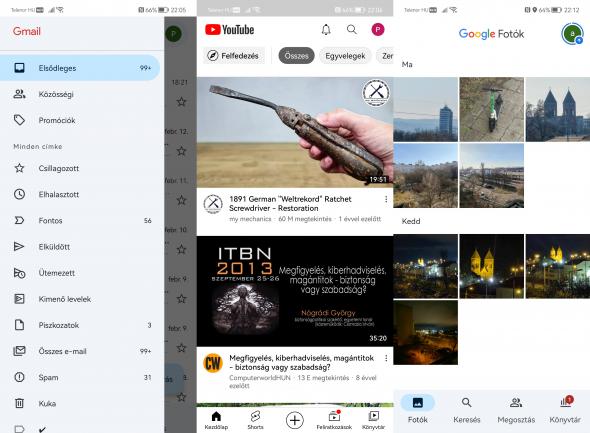Click the Kimenő levelek outbox icon
This screenshot has height=433, width=590.
pyautogui.click(x=19, y=299)
